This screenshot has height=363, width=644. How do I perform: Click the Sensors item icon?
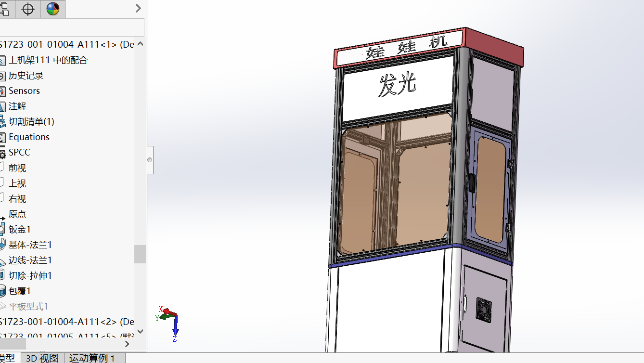tap(4, 91)
